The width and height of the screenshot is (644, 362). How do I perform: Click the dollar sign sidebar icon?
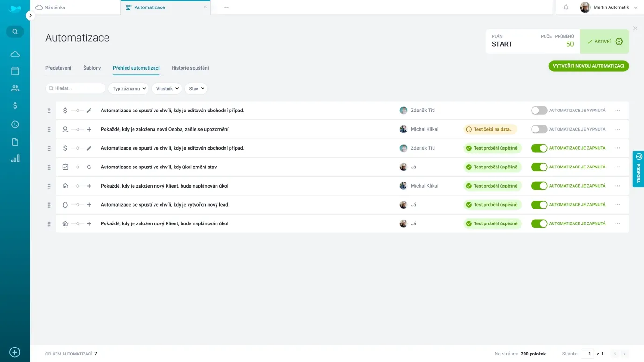[x=15, y=106]
